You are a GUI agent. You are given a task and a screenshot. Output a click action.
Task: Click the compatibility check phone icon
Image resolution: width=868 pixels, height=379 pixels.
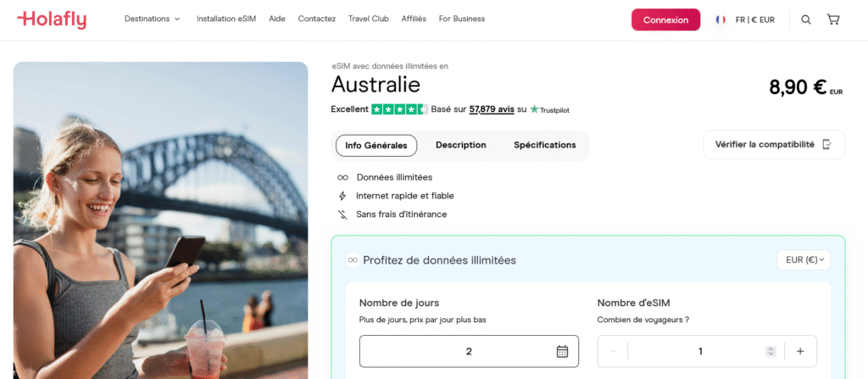(x=827, y=145)
